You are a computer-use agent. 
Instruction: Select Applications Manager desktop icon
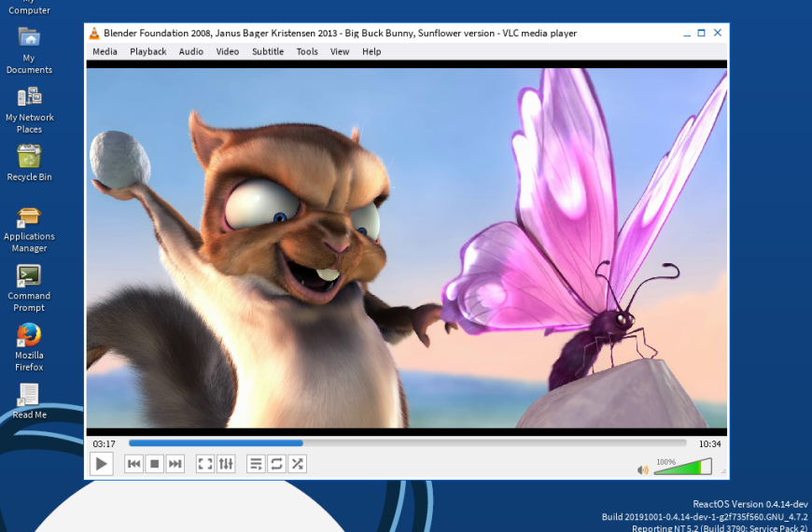click(x=29, y=230)
